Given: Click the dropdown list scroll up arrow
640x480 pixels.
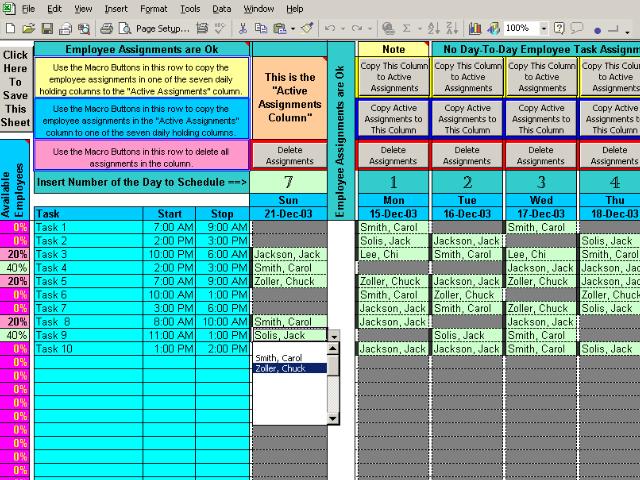Looking at the screenshot, I should point(333,349).
